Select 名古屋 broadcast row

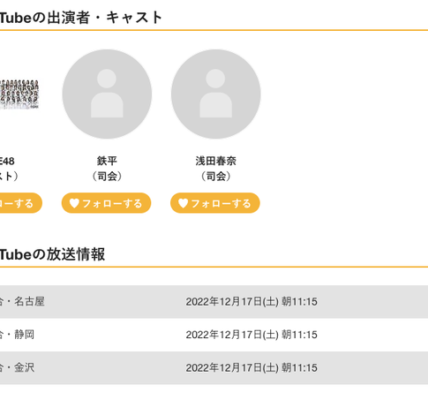click(x=214, y=302)
